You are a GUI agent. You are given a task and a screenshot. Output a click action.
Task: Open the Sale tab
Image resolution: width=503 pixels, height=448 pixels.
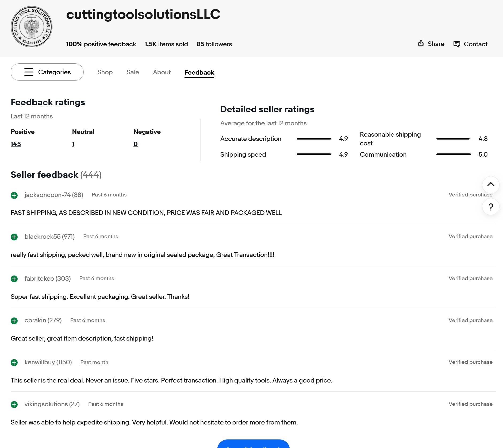tap(133, 72)
